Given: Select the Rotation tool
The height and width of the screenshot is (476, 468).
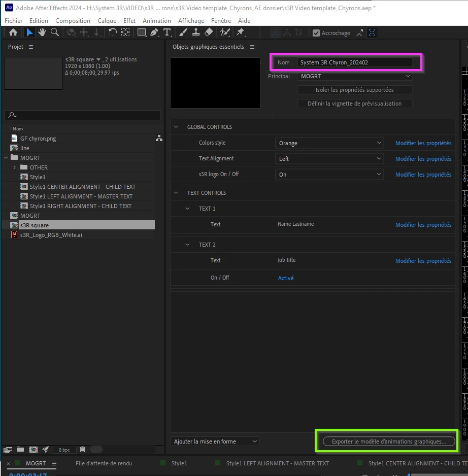Looking at the screenshot, I should pyautogui.click(x=113, y=32).
